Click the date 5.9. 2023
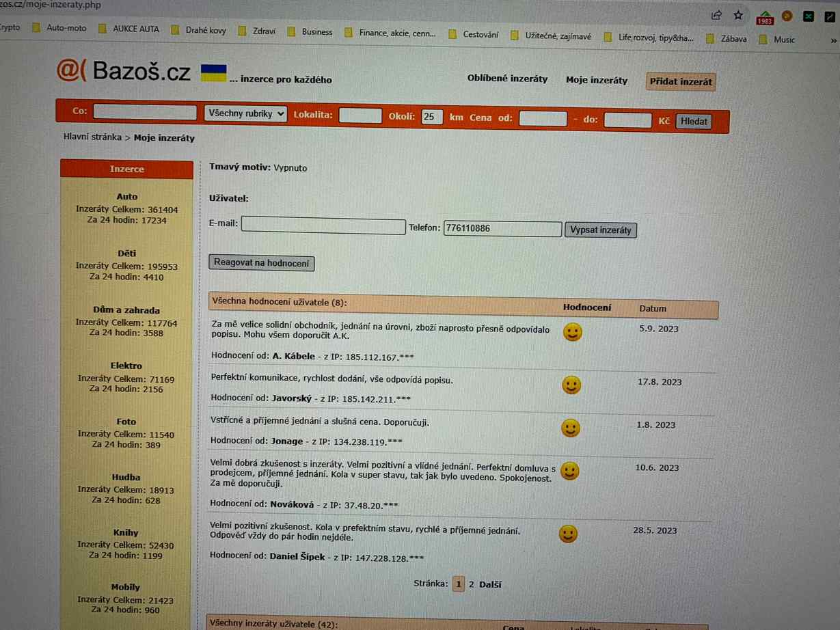The width and height of the screenshot is (840, 630). [x=659, y=329]
